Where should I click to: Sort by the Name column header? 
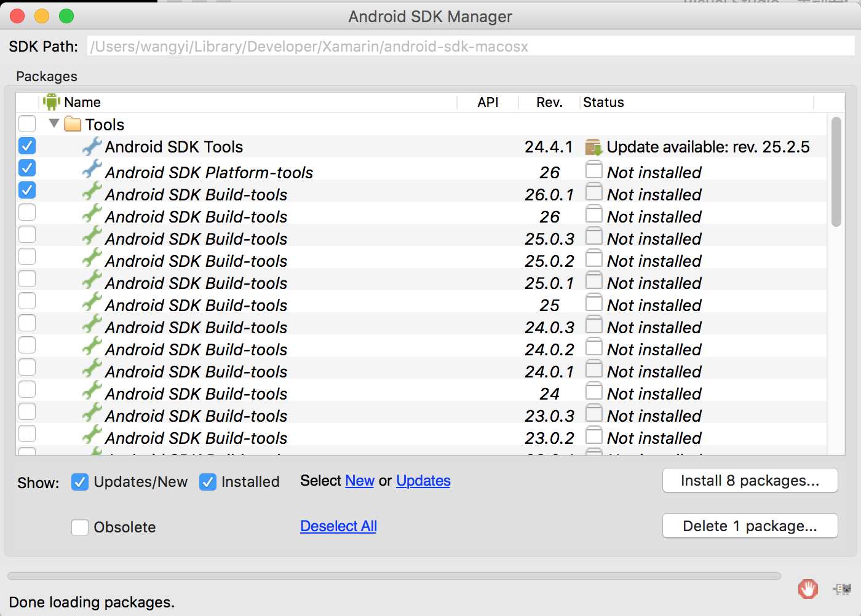pos(248,102)
